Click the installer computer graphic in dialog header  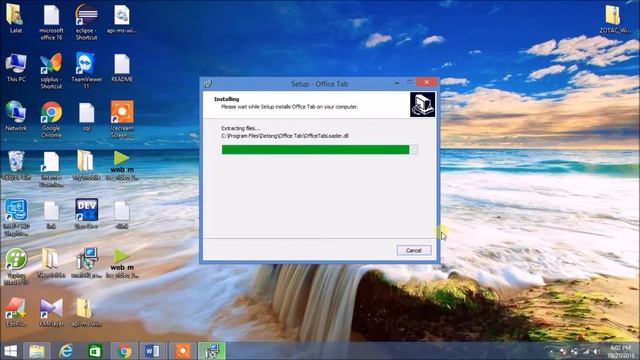[x=422, y=104]
